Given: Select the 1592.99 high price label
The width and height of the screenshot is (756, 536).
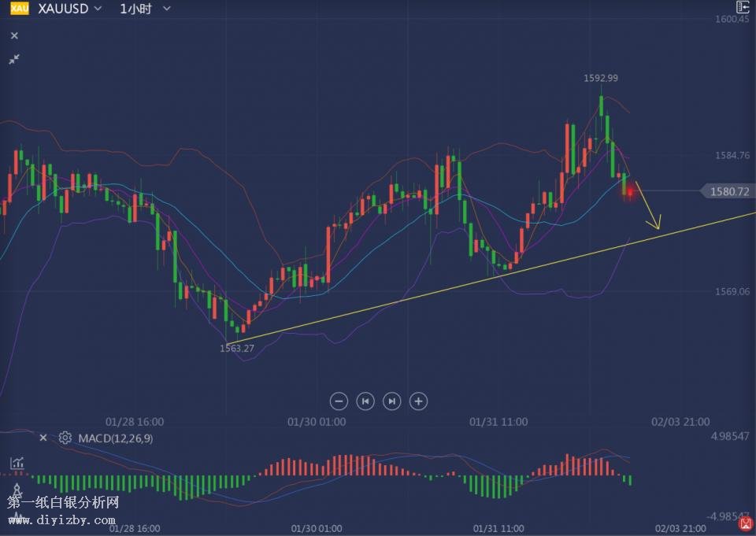Looking at the screenshot, I should pos(600,78).
